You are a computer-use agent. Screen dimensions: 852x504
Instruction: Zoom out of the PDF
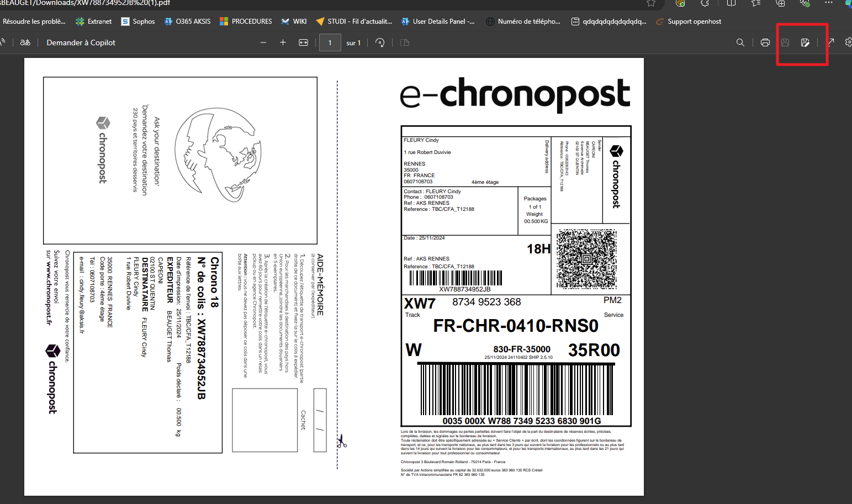(263, 43)
